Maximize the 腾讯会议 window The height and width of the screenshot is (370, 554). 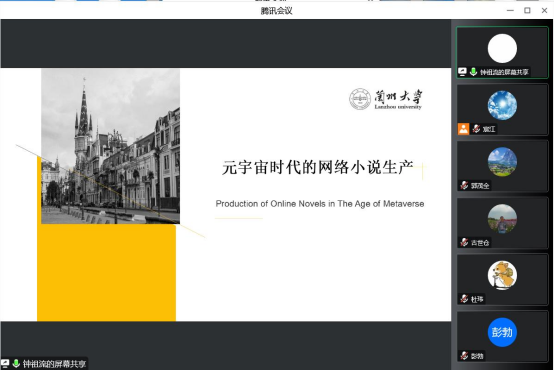point(527,10)
